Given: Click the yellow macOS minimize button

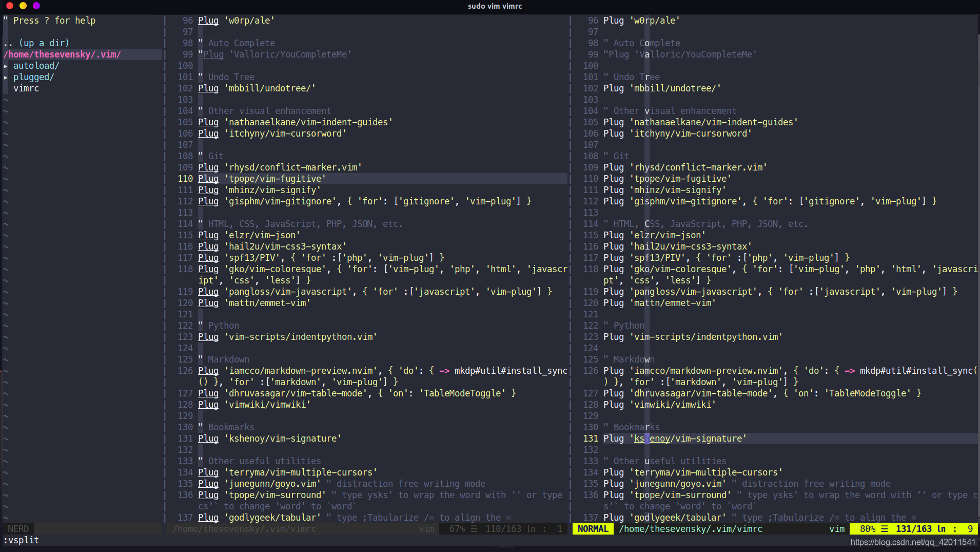Looking at the screenshot, I should point(23,6).
